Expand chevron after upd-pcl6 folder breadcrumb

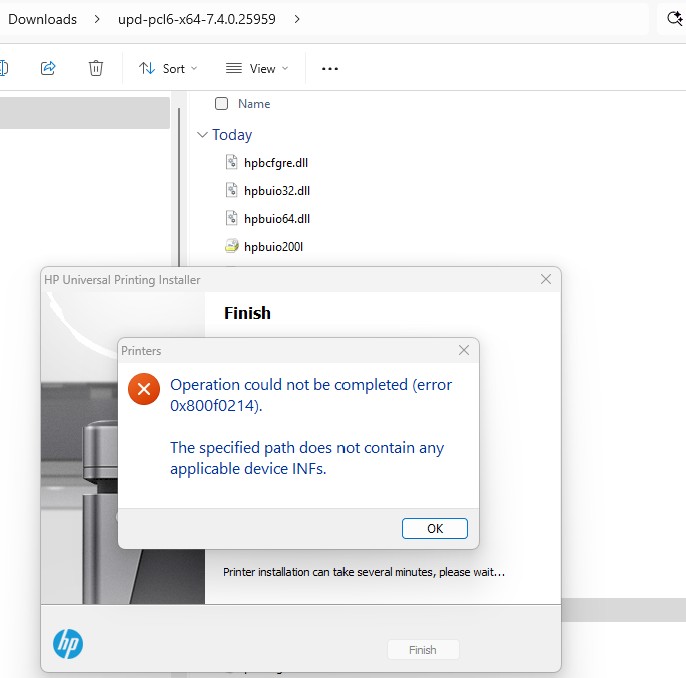click(x=297, y=19)
